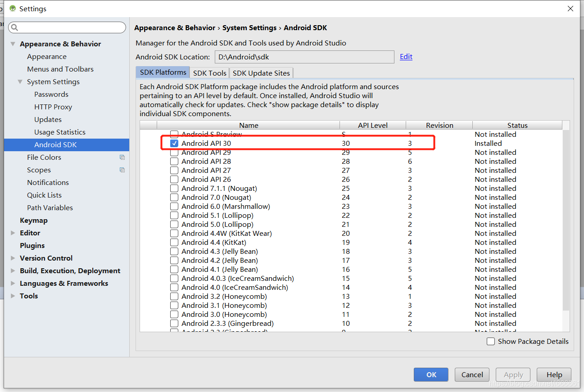This screenshot has height=392, width=584.
Task: Select the Android S Preview checkbox
Action: (174, 134)
